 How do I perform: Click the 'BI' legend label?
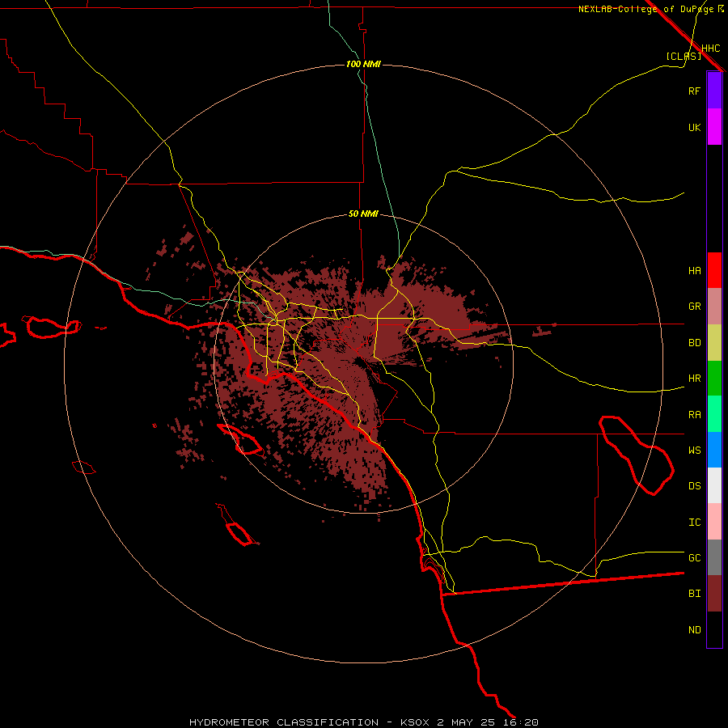point(694,594)
